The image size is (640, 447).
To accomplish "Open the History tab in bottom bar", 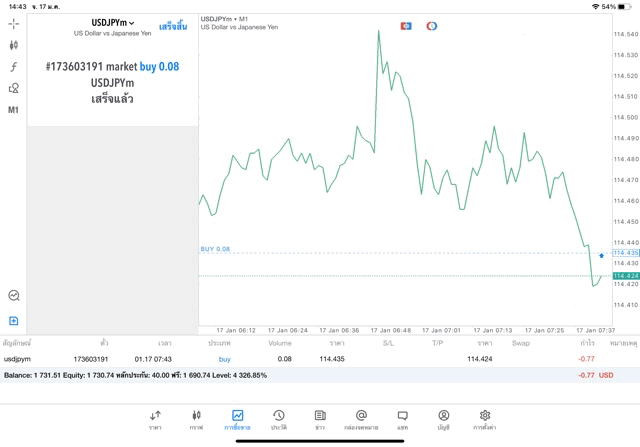I will (x=279, y=420).
